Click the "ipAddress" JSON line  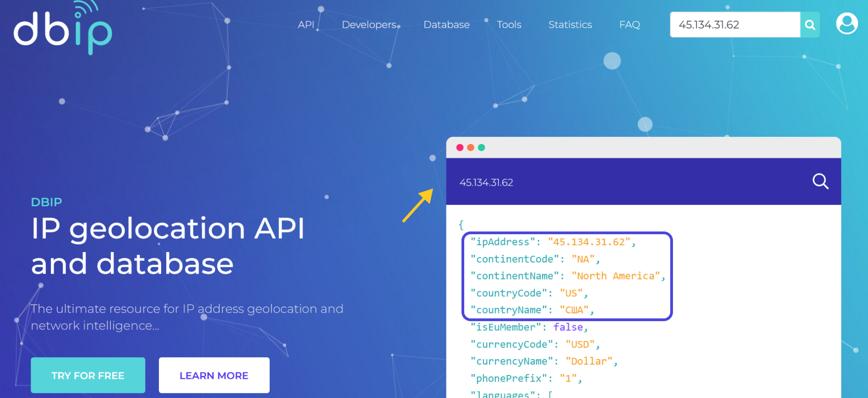coord(553,242)
